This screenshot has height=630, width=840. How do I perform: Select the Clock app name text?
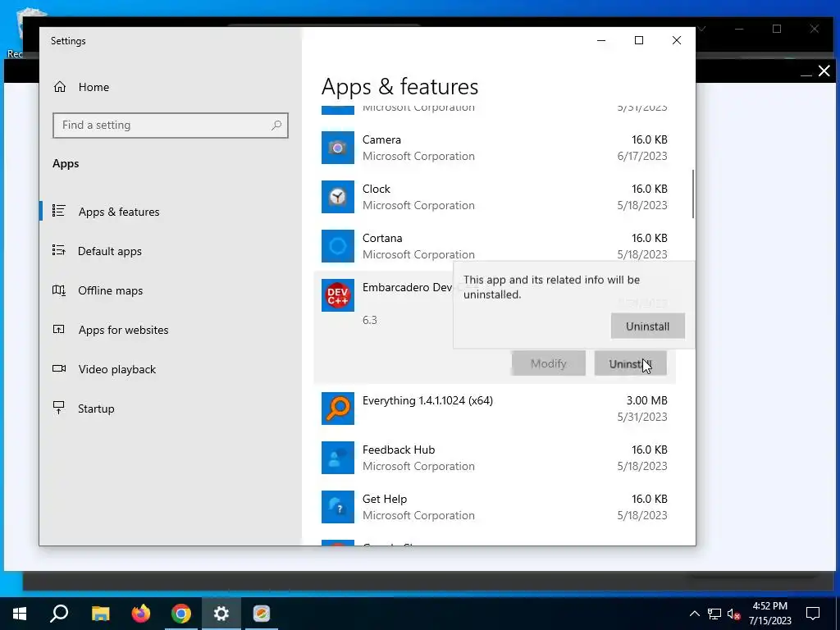coord(376,189)
